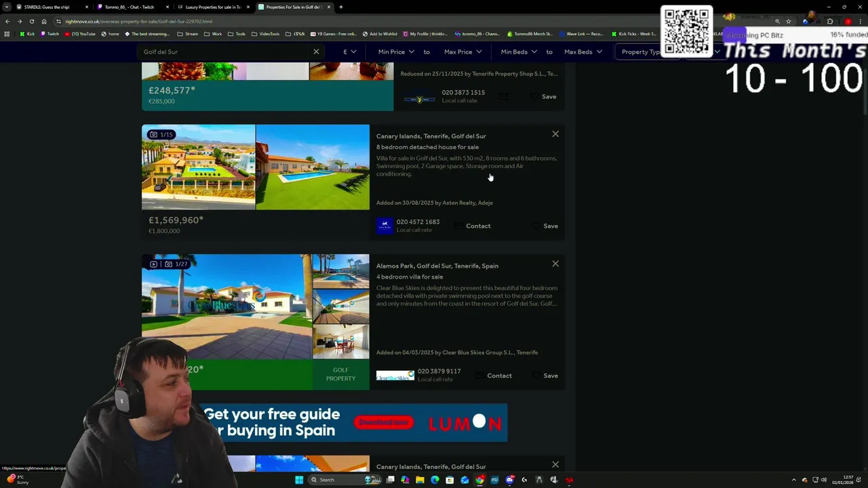Open the Luxury Properties for sale tab
Viewport: 868px width, 488px height.
point(213,7)
